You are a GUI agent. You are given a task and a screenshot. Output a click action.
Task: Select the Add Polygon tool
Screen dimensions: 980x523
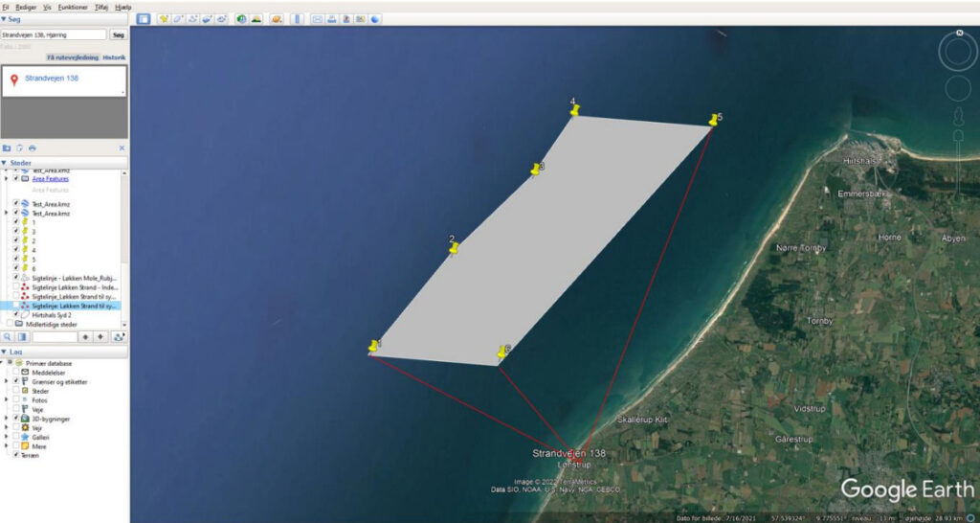click(178, 19)
